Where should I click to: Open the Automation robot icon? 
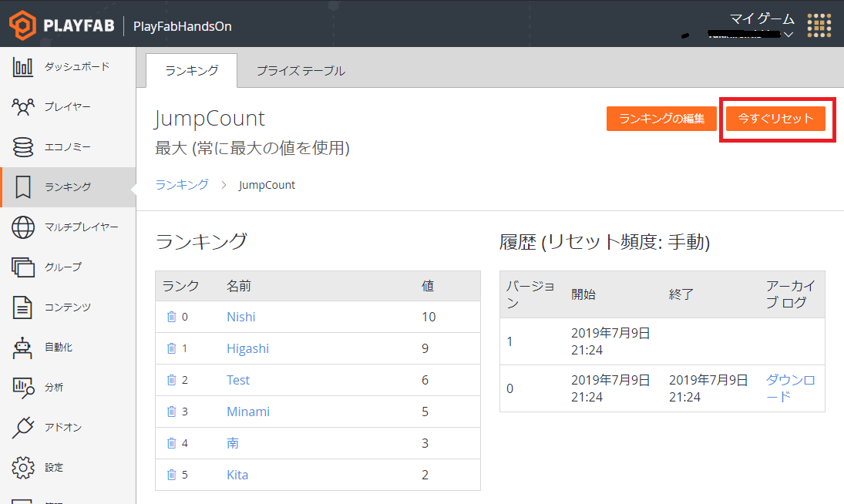click(23, 348)
